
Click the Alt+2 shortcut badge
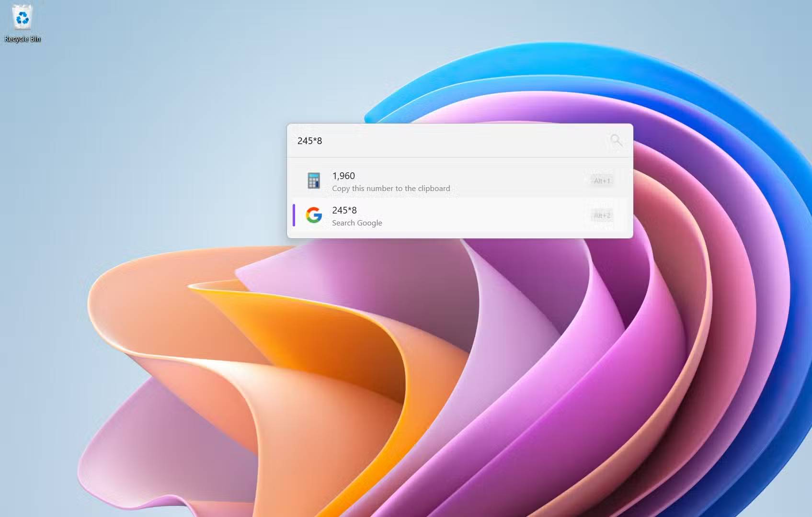pos(602,215)
